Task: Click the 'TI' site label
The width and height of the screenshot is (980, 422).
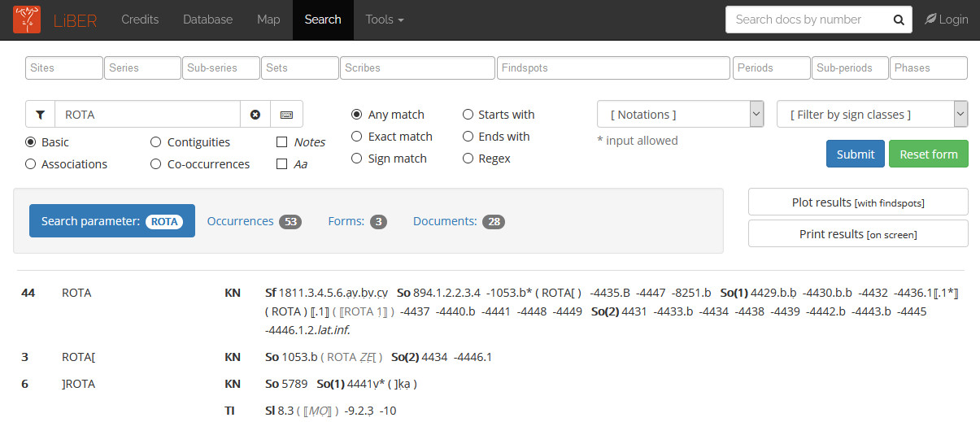Action: (229, 411)
